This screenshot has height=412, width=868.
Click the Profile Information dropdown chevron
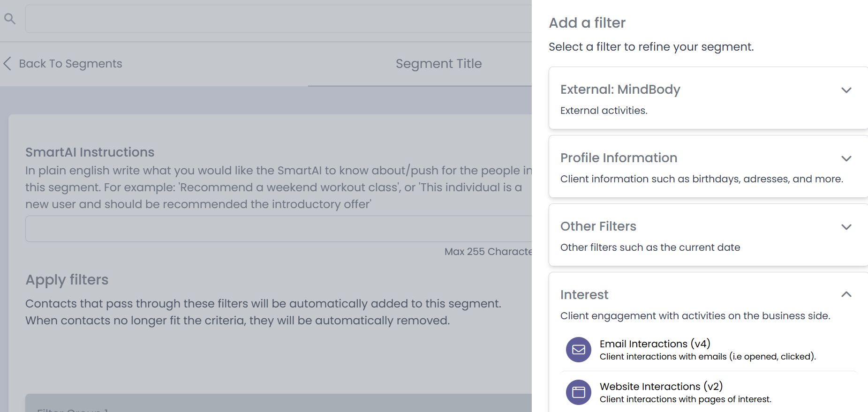[846, 158]
